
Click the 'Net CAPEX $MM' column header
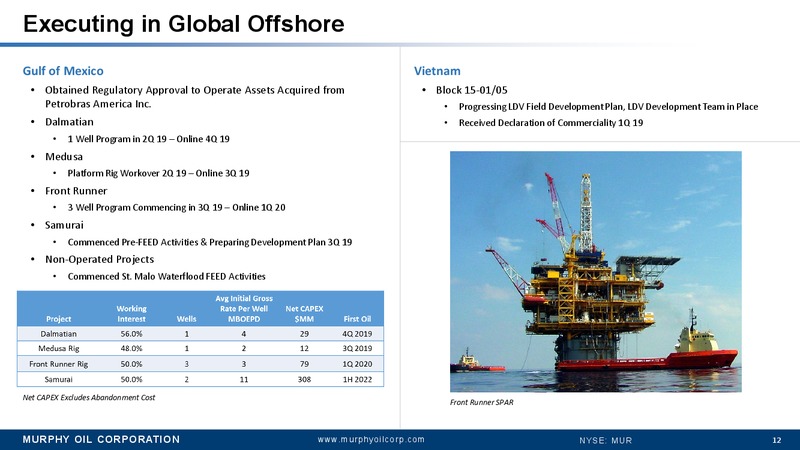point(304,314)
